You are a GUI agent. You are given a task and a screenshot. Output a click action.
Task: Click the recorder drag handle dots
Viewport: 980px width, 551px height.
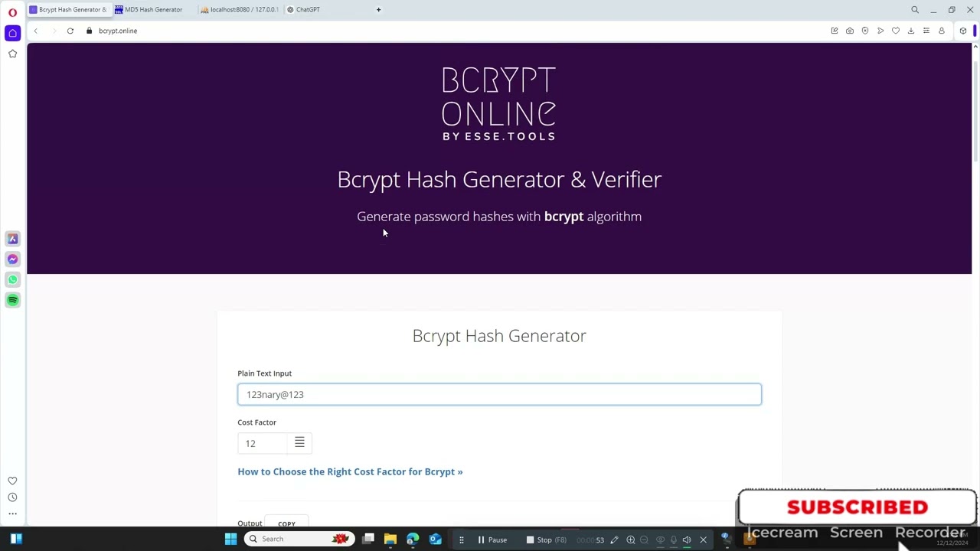point(461,540)
